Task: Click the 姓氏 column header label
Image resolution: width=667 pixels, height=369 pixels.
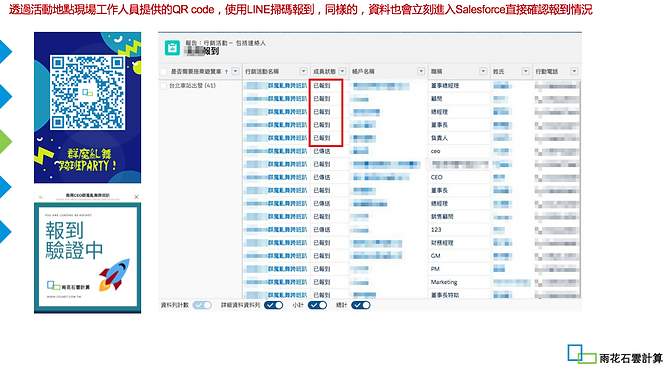Action: pyautogui.click(x=499, y=72)
